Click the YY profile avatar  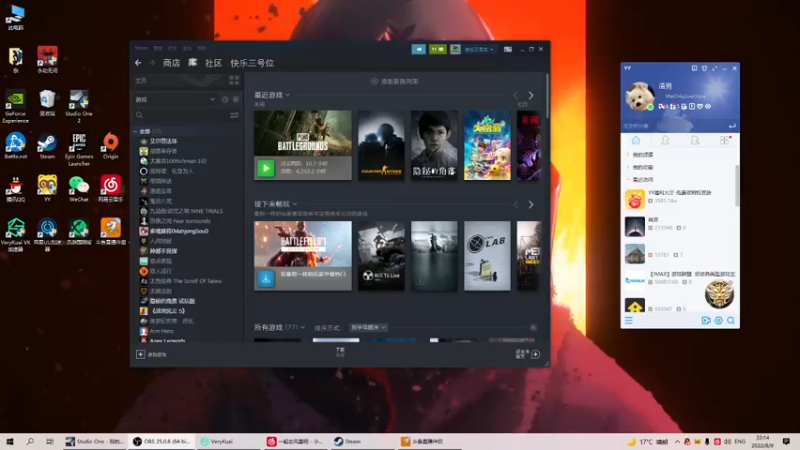point(639,96)
